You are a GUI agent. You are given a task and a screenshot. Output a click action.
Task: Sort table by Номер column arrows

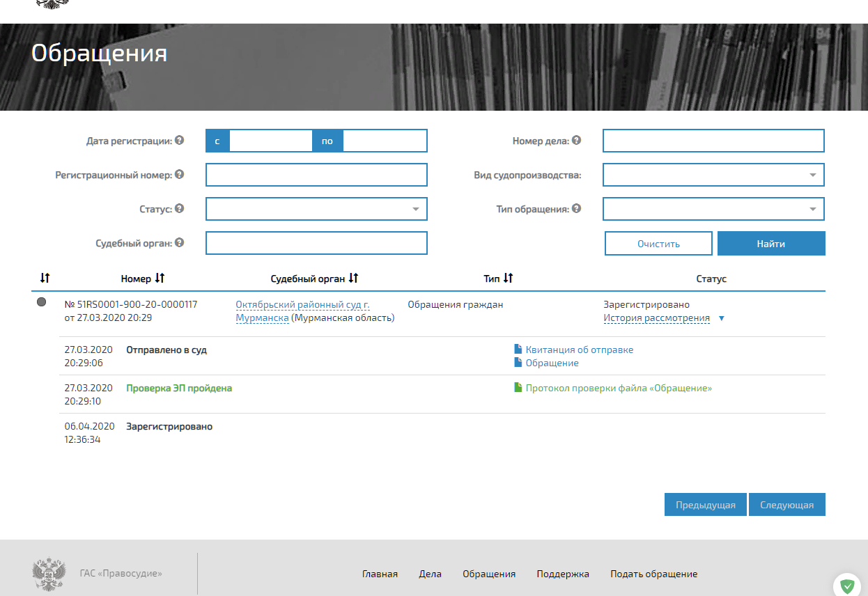pyautogui.click(x=160, y=278)
